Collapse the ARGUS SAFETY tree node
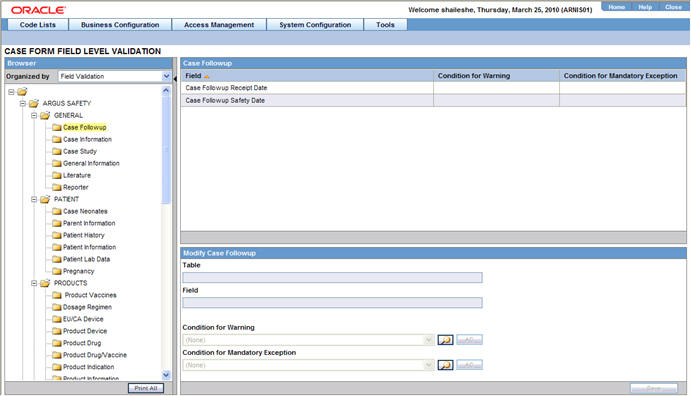Image resolution: width=691 pixels, height=396 pixels. point(23,104)
